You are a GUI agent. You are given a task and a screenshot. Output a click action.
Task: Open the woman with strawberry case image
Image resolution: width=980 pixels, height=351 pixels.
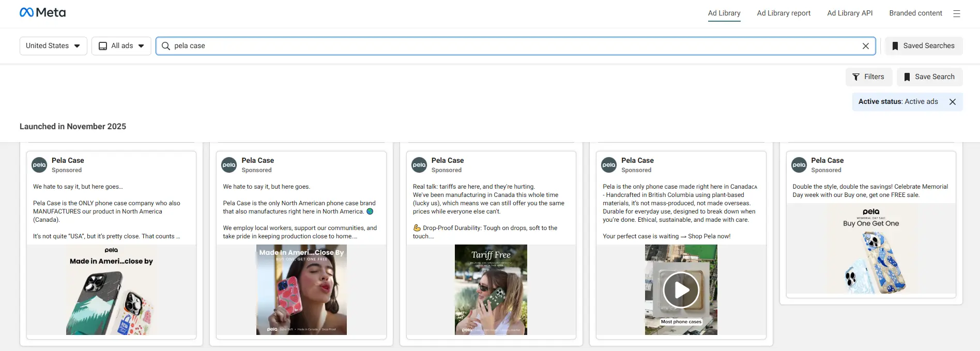(x=301, y=289)
